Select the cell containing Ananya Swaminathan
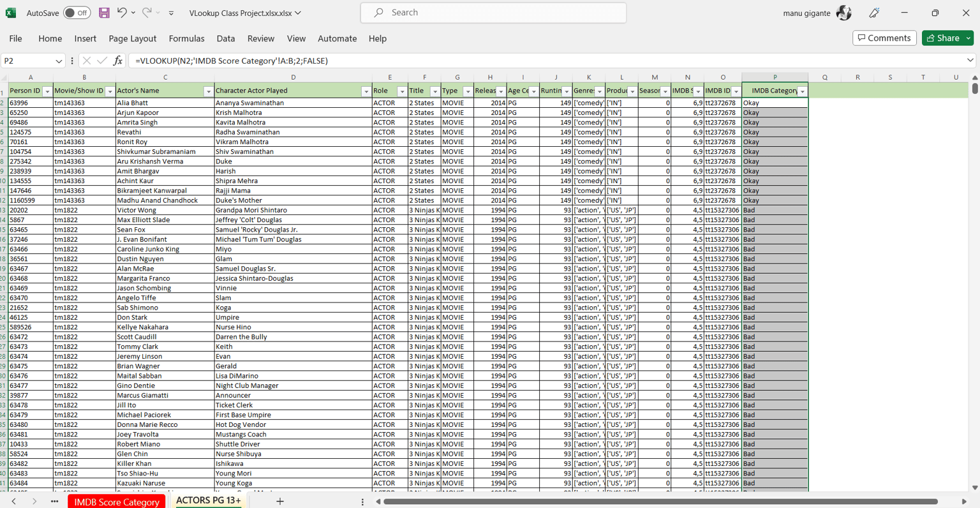 (x=293, y=103)
